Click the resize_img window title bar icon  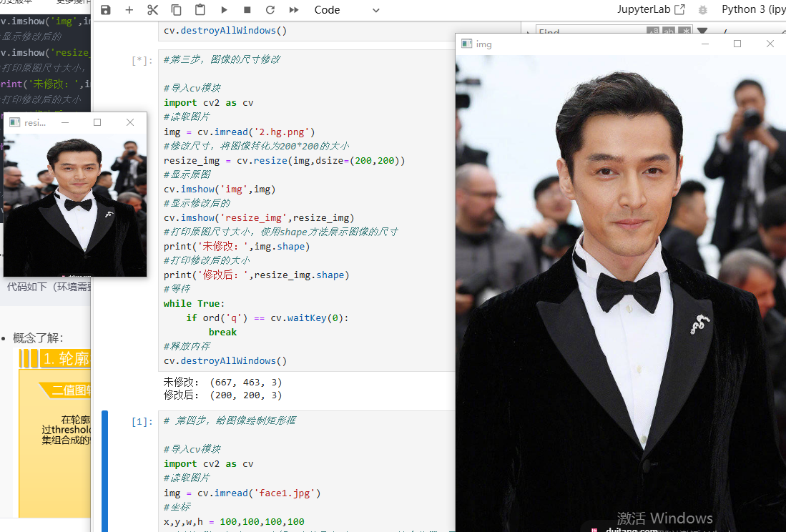(14, 122)
